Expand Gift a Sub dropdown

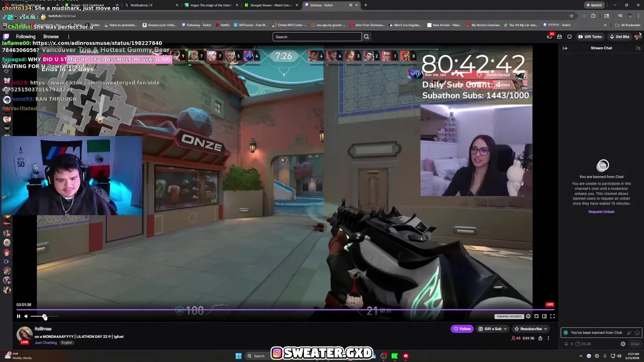click(x=493, y=329)
